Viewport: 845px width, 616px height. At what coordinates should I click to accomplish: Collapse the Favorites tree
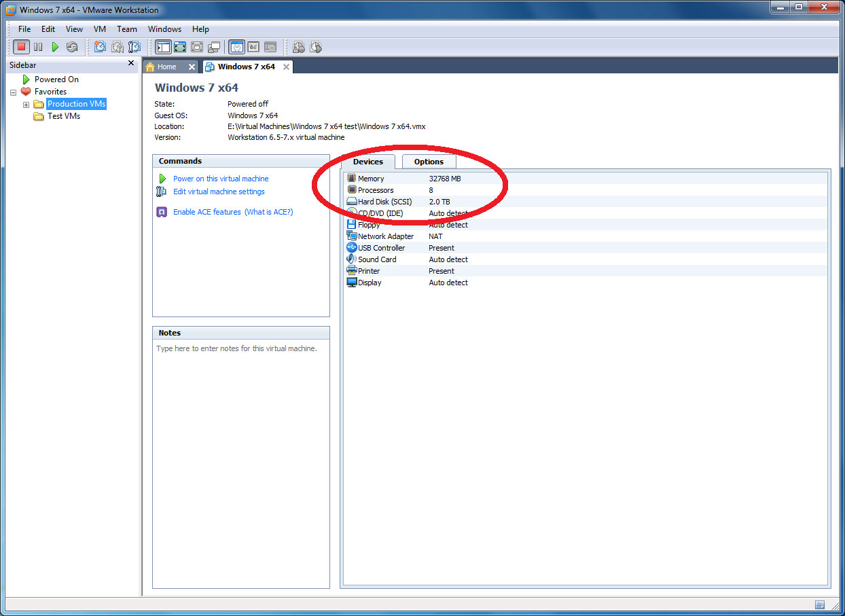12,91
